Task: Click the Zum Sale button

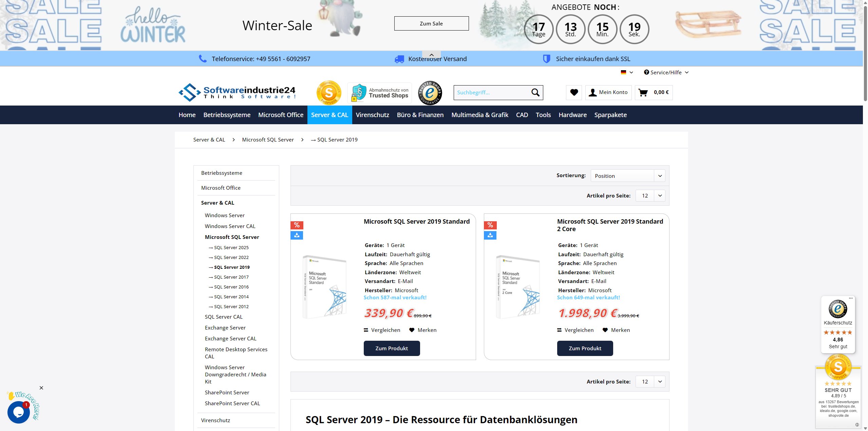Action: pyautogui.click(x=431, y=23)
